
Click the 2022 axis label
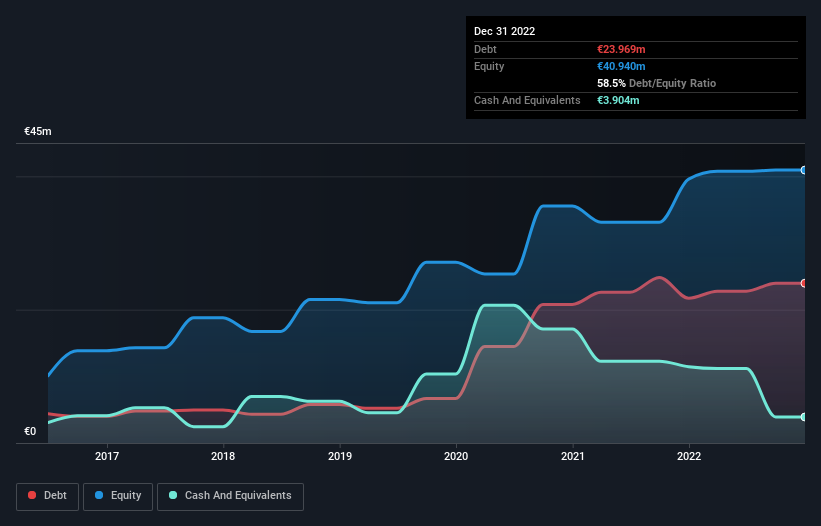[x=689, y=456]
